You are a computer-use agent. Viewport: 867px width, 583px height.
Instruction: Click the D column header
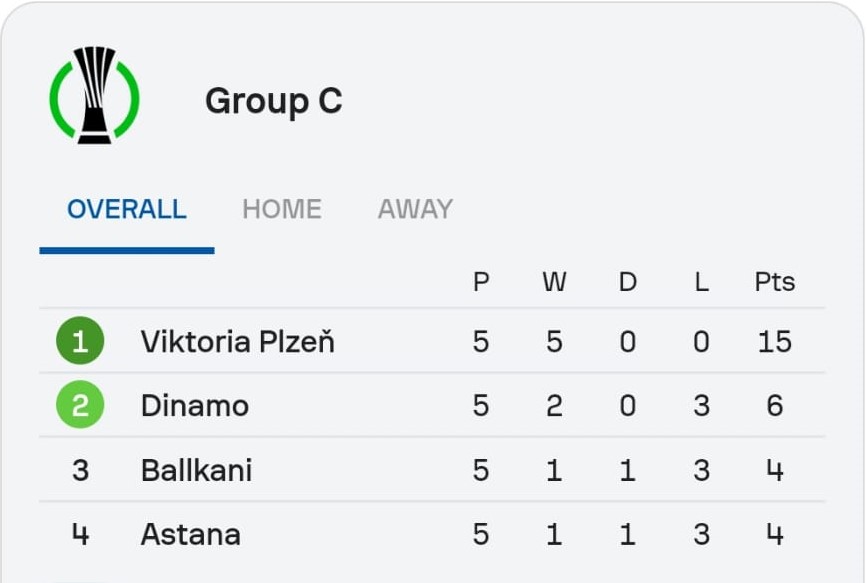coord(628,282)
